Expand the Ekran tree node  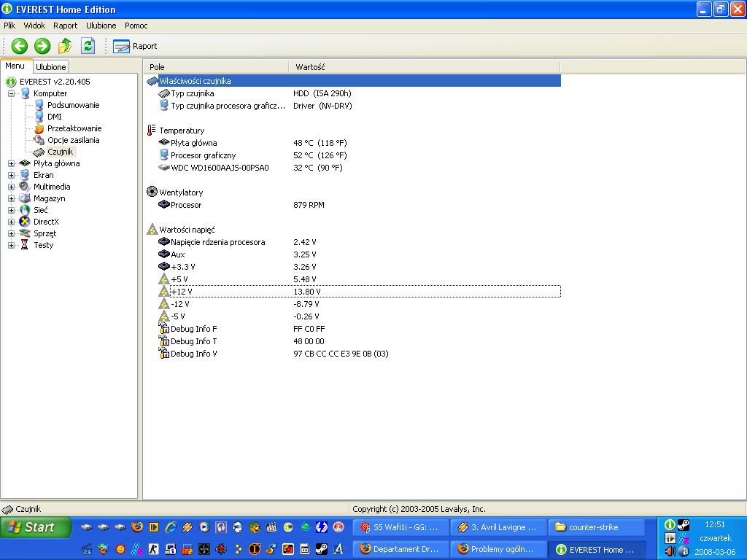click(12, 175)
